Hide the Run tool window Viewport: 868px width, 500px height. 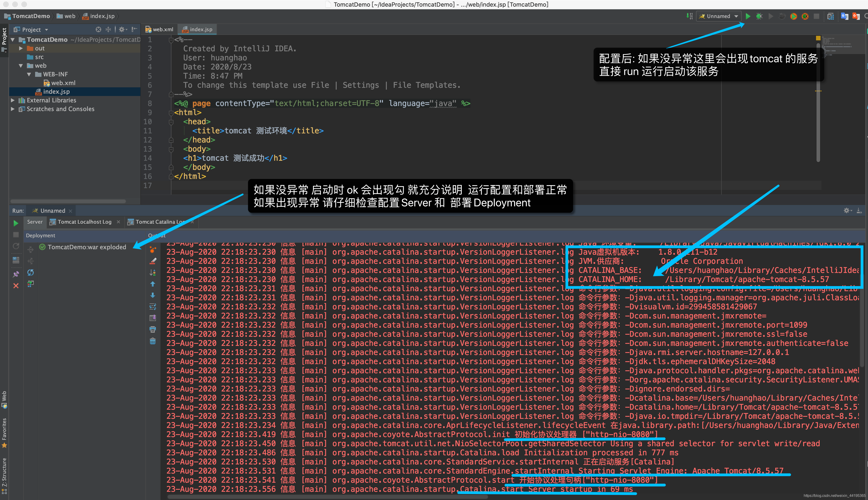(x=859, y=210)
